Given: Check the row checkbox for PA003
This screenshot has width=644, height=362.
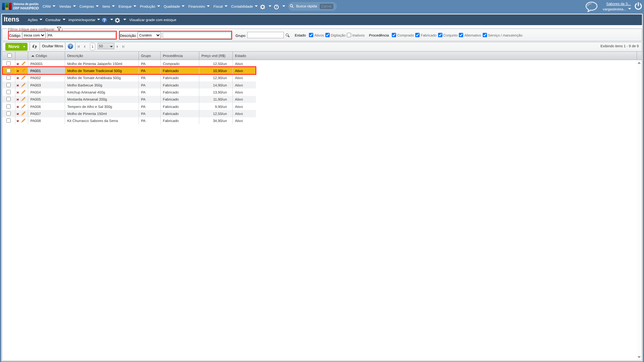Looking at the screenshot, I should pos(9,85).
